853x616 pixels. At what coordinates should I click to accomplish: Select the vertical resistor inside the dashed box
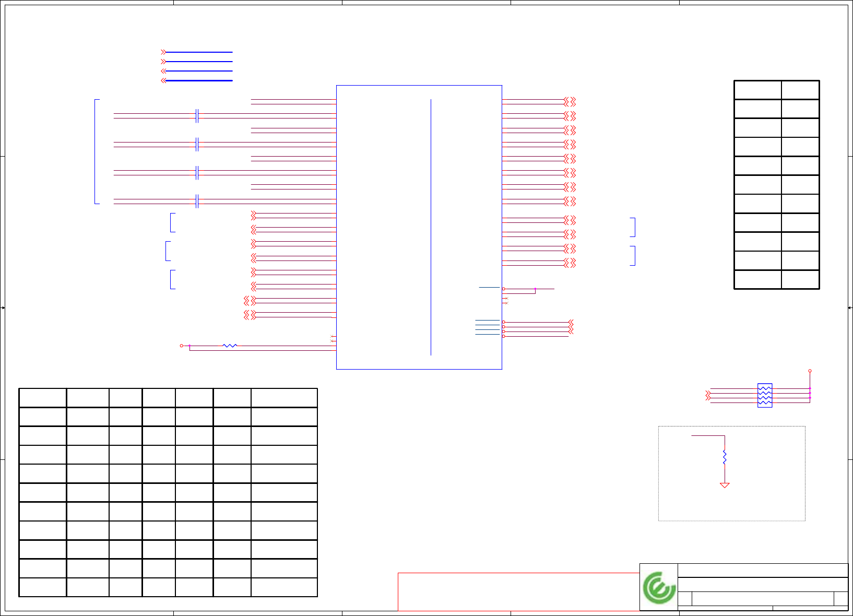pyautogui.click(x=725, y=457)
